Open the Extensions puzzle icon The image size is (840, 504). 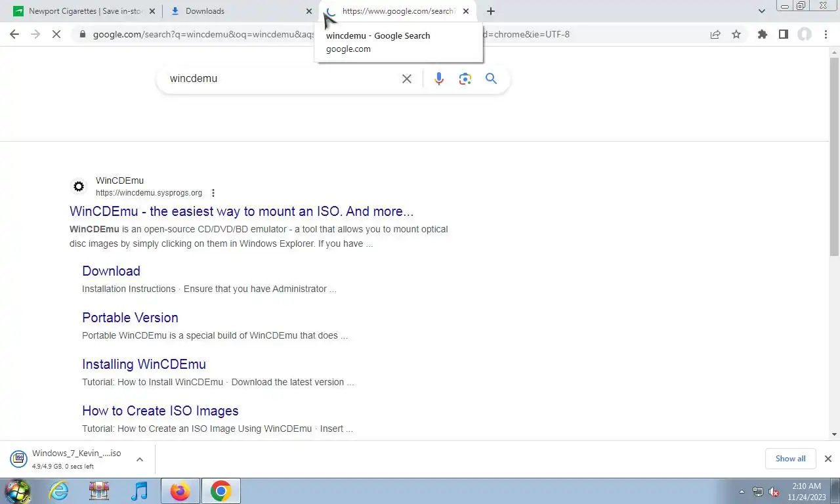coord(762,34)
